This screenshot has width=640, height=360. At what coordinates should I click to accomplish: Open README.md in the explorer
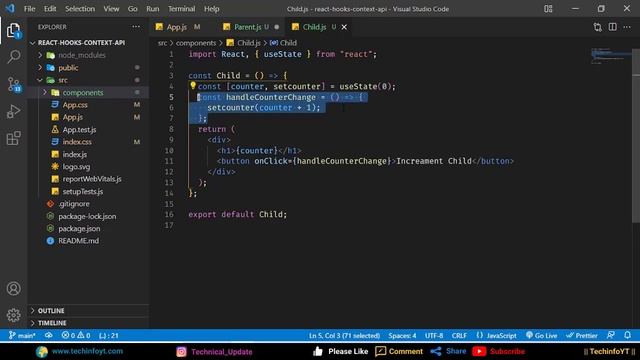[x=78, y=241]
